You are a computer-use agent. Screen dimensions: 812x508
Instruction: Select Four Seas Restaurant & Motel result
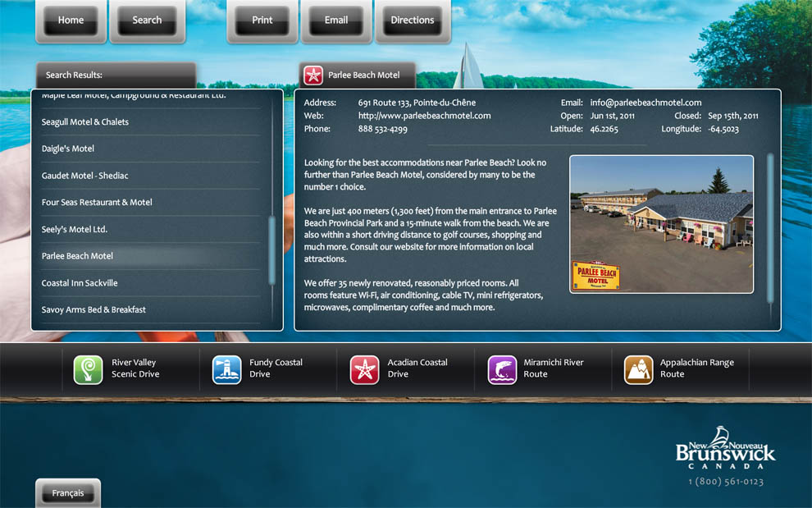coord(151,202)
